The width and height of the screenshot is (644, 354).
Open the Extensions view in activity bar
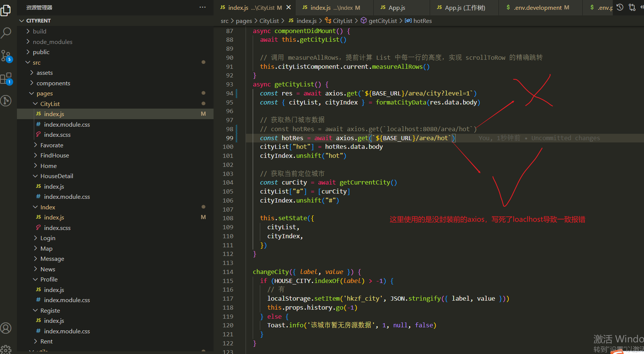click(6, 79)
